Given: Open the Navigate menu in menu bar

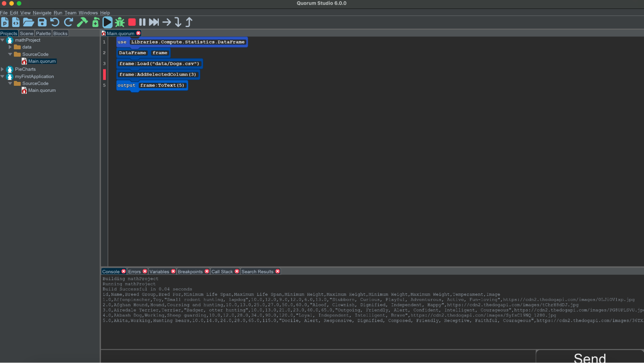Looking at the screenshot, I should point(42,12).
